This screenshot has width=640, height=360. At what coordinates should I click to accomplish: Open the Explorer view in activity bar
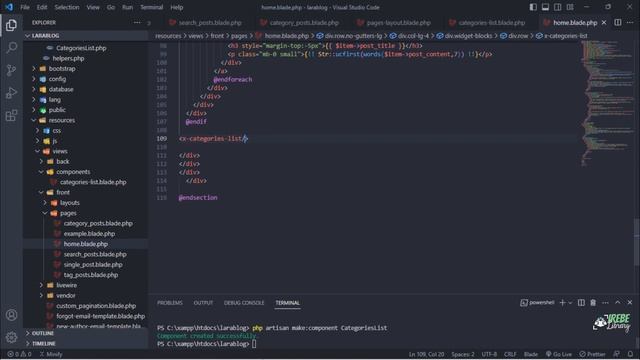[11, 25]
